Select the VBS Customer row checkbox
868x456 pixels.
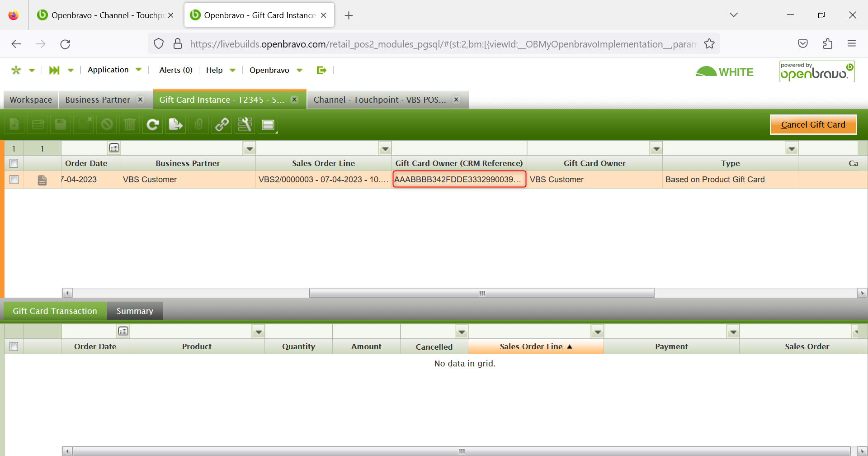point(14,180)
